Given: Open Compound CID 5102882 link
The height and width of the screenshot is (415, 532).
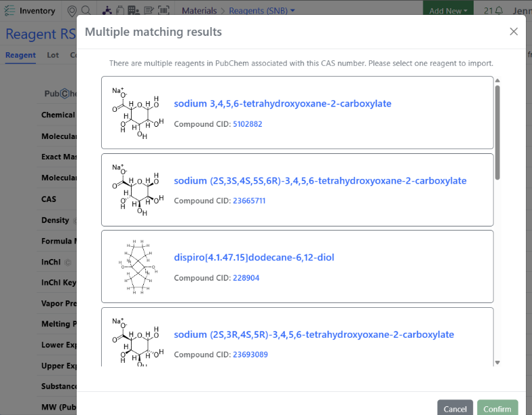Looking at the screenshot, I should pyautogui.click(x=247, y=124).
